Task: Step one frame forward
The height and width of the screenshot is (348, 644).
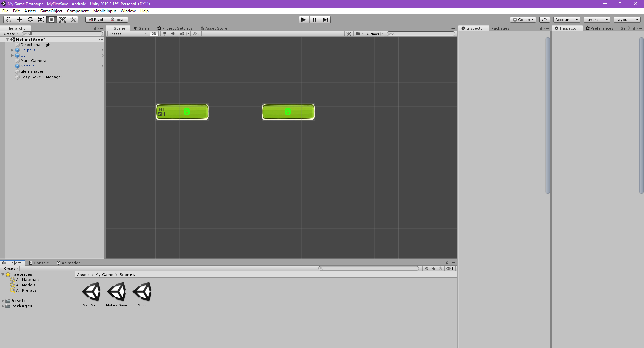Action: click(325, 20)
